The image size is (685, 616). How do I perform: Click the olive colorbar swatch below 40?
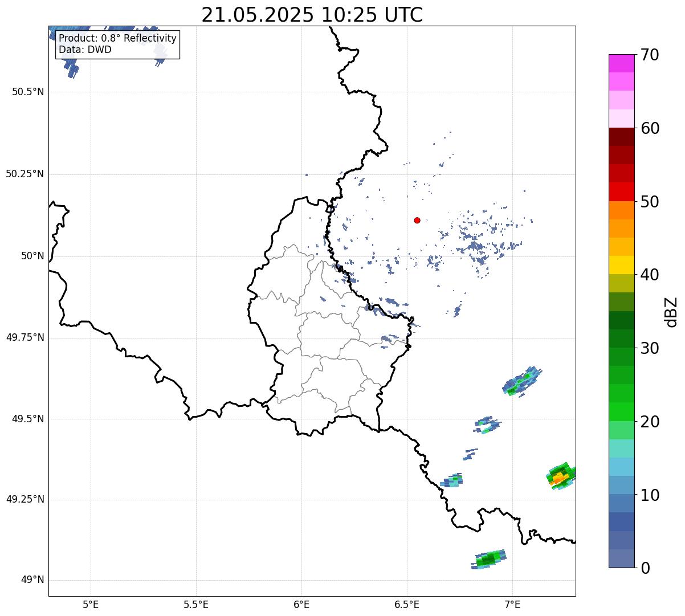(x=621, y=284)
